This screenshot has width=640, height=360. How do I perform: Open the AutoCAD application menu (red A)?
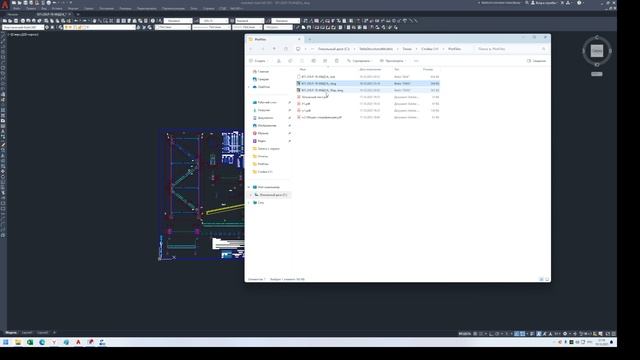click(4, 4)
